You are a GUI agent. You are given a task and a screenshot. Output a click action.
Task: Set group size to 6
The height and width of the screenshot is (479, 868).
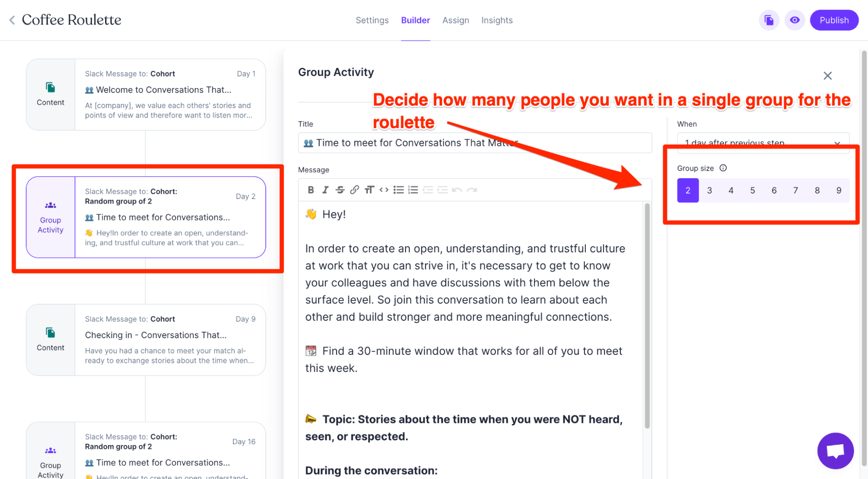(774, 190)
